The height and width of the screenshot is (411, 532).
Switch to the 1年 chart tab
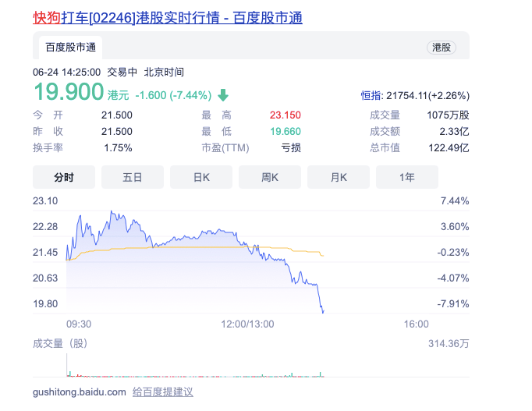(407, 177)
